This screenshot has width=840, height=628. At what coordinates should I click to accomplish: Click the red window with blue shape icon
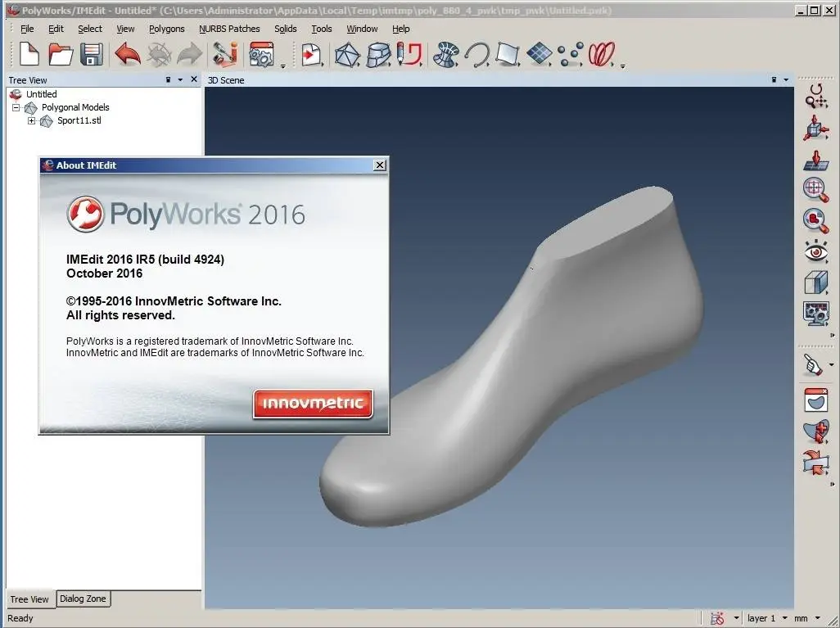pyautogui.click(x=816, y=400)
